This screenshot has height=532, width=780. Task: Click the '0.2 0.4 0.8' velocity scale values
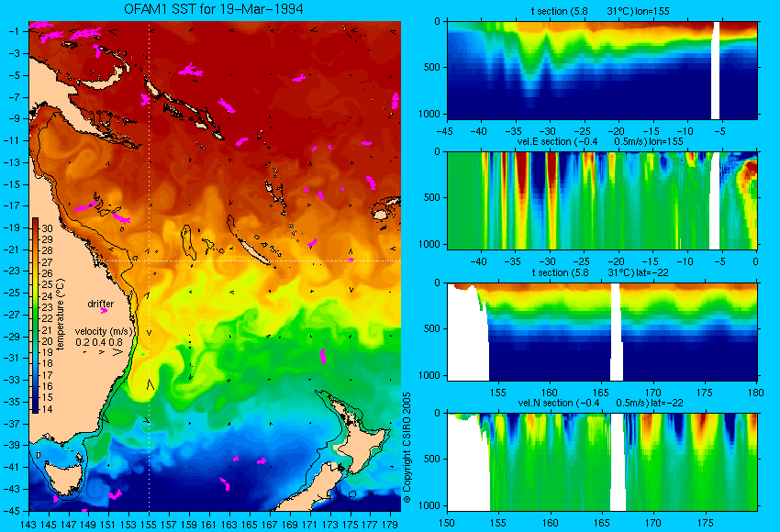99,342
